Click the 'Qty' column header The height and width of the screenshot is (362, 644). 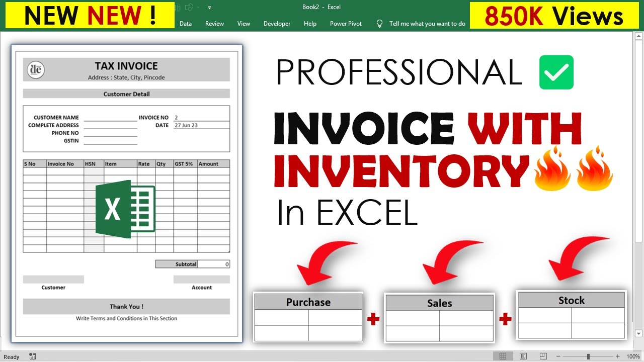[x=165, y=164]
